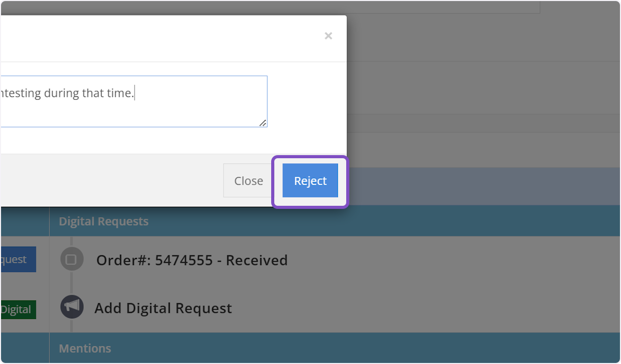Click inside the rejection reason text area
The image size is (621, 364).
pyautogui.click(x=155, y=109)
